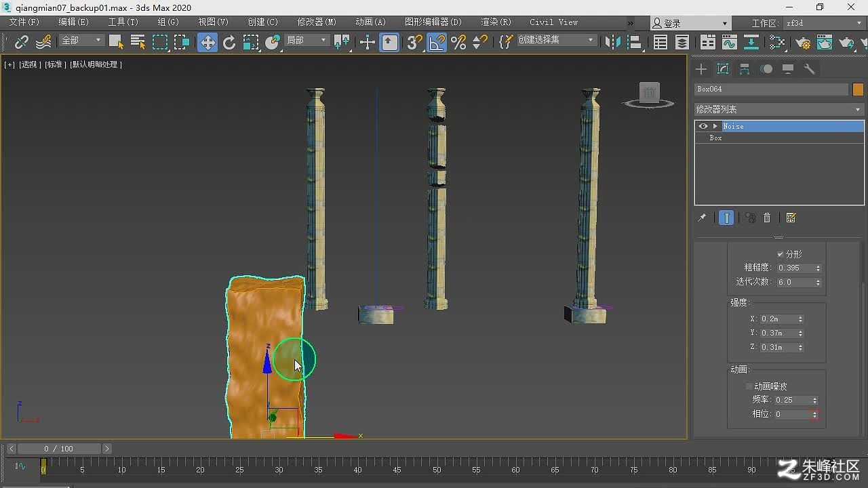Toggle the Ribbon display icon
This screenshot has width=868, height=488.
pyautogui.click(x=707, y=42)
